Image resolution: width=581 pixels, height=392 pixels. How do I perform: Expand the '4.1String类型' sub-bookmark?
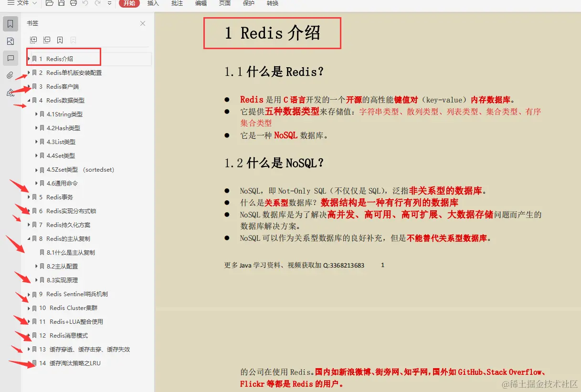coord(37,114)
